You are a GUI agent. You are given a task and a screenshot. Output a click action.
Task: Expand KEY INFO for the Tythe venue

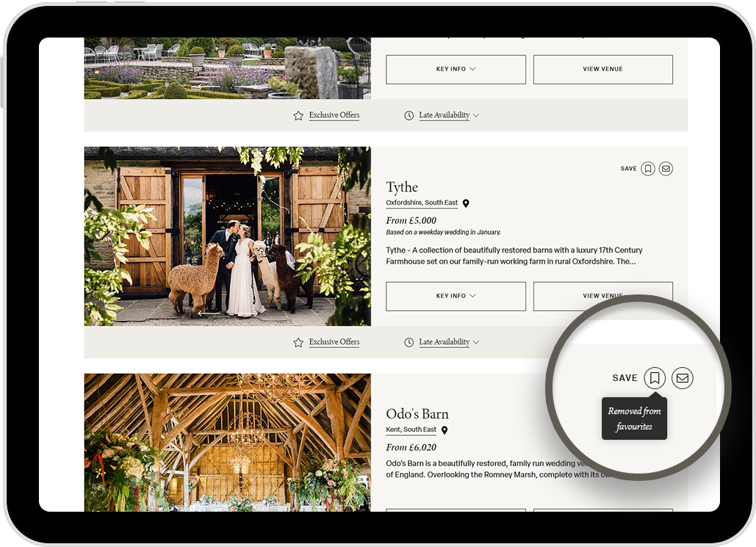click(x=456, y=296)
